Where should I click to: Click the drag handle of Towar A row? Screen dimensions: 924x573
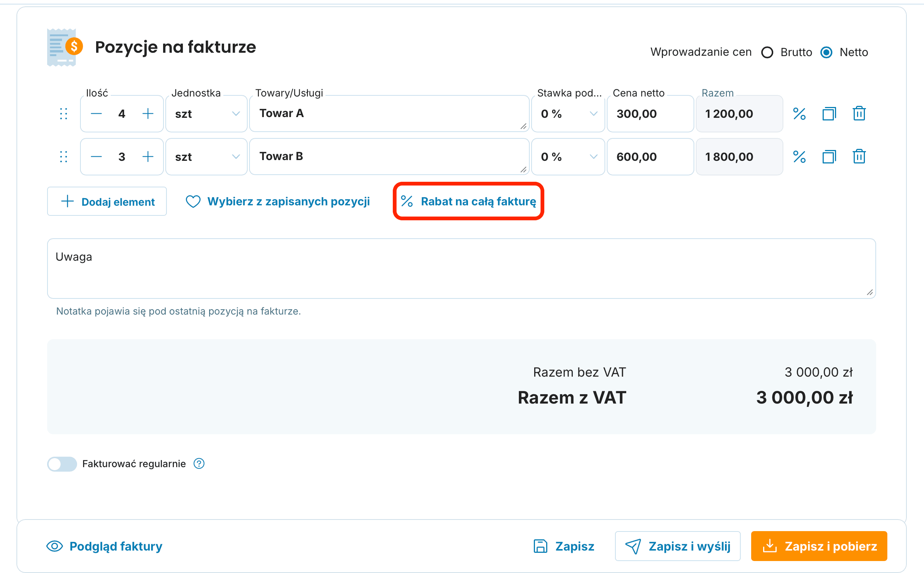[64, 114]
